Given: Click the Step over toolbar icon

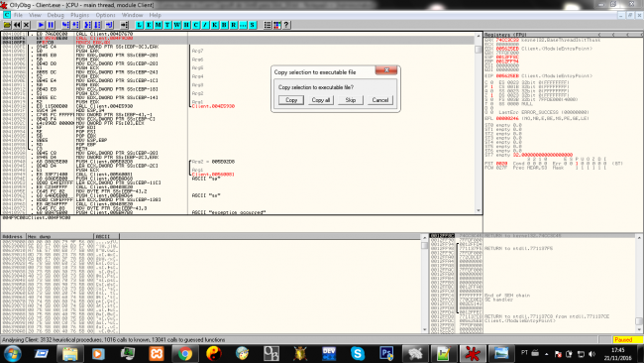Looking at the screenshot, I should [75, 25].
